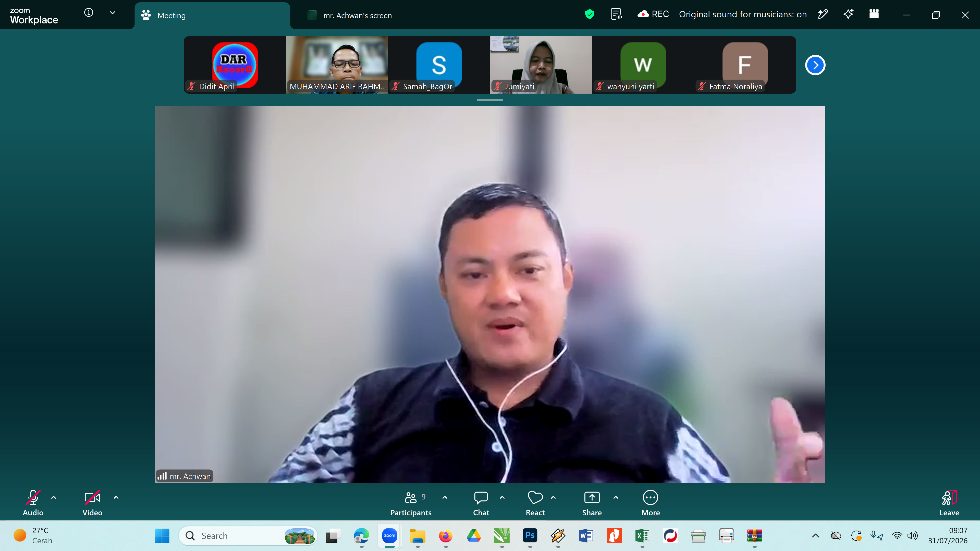Click the cloud REC recording indicator

[653, 15]
